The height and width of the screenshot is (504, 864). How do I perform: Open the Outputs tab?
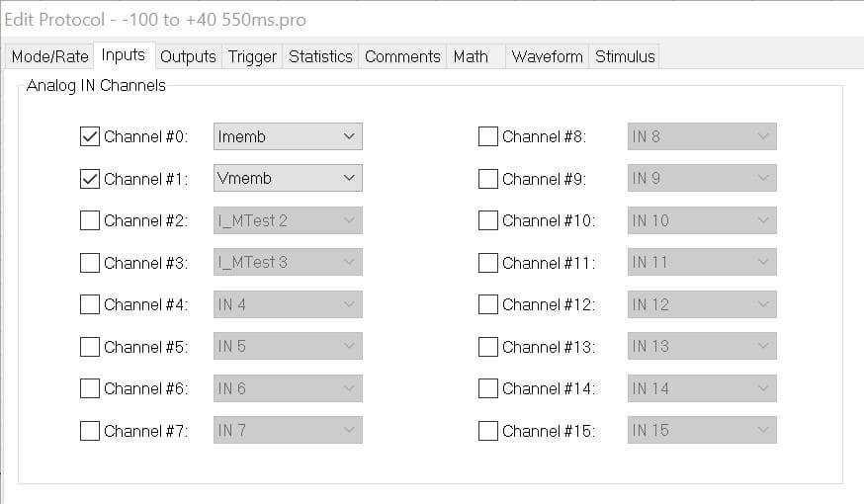pos(188,56)
